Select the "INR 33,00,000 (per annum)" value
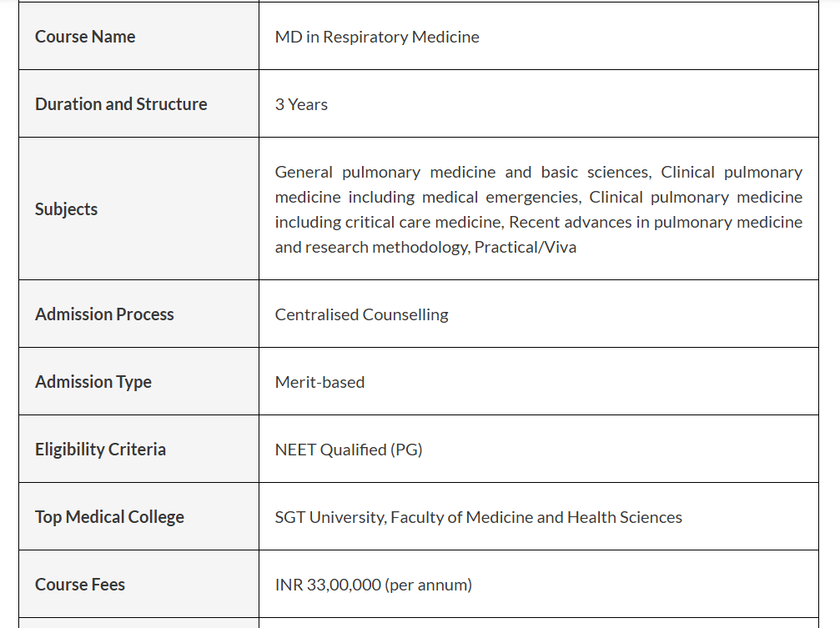 click(373, 585)
